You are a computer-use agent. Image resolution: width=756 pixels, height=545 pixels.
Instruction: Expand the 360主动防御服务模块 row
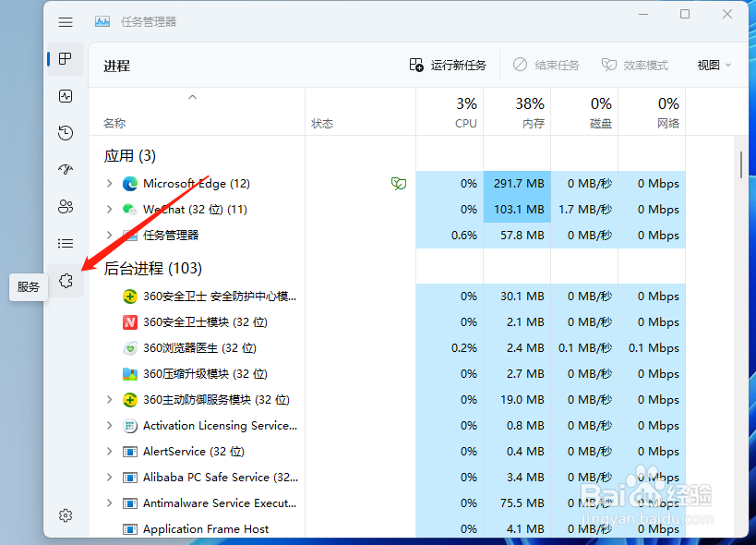point(110,400)
